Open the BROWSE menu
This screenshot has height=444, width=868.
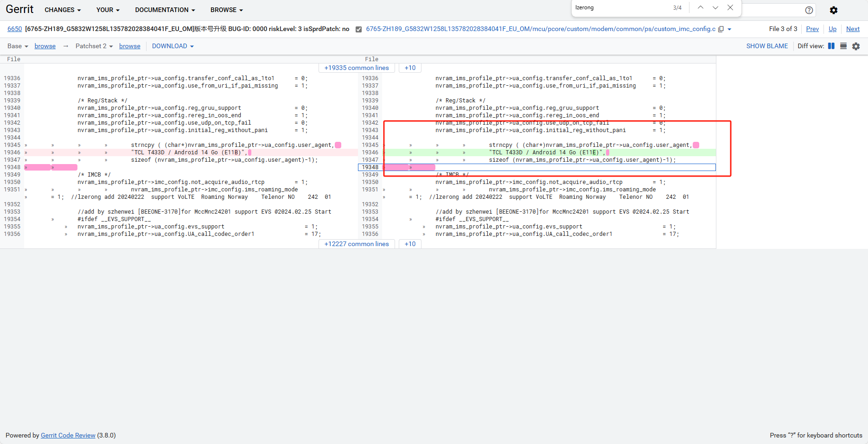(227, 10)
